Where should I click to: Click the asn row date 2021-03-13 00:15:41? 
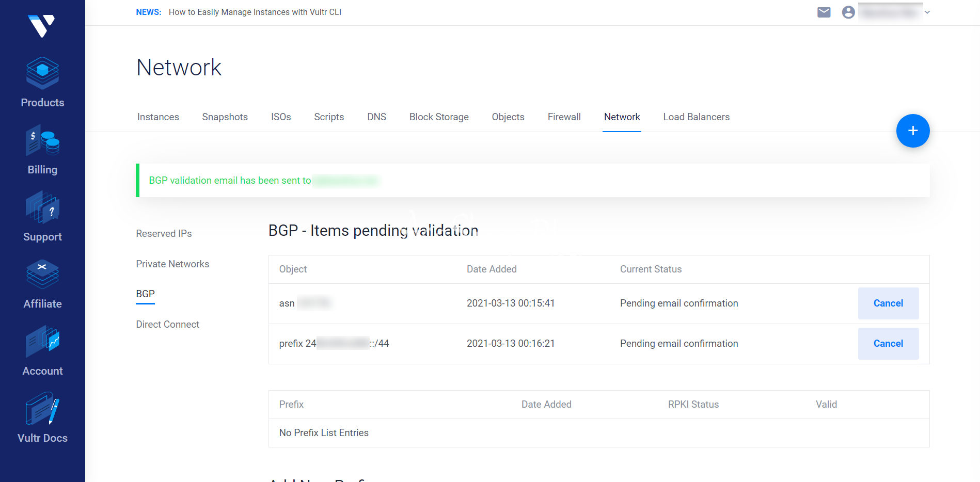[x=511, y=303]
